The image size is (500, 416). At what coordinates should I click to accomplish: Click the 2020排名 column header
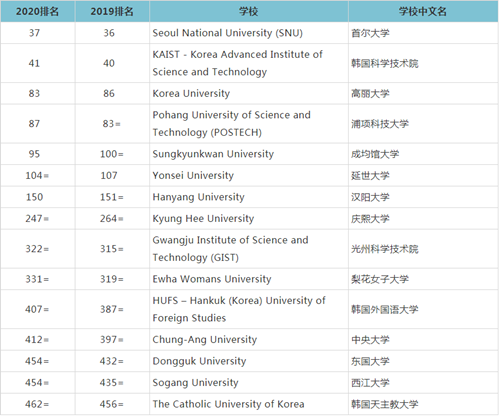point(37,11)
